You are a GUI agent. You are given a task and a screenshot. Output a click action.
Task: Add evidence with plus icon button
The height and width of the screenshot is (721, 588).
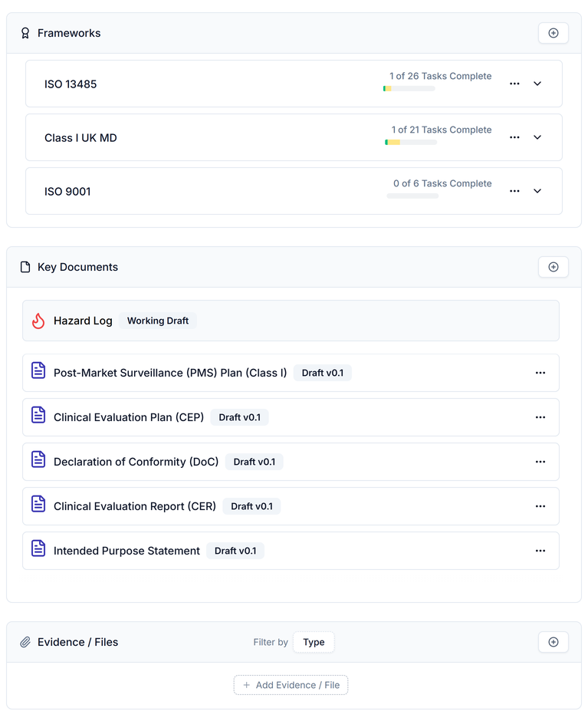point(553,642)
